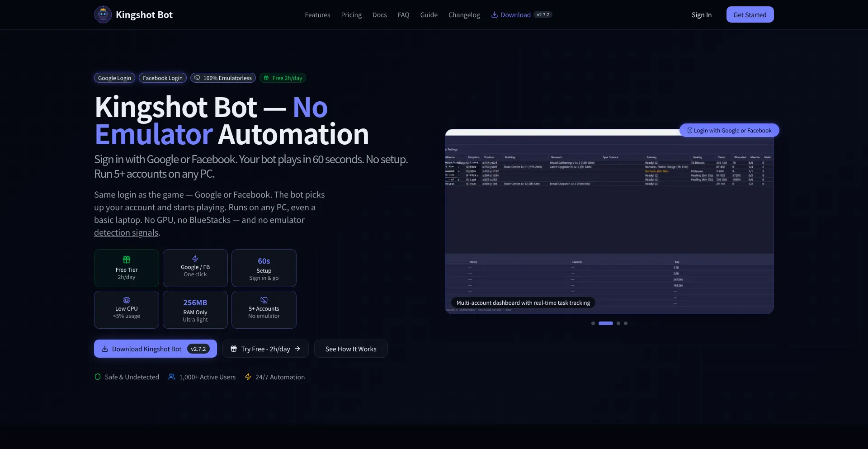Screen dimensions: 868x449
Task: Click the Download Kingshot Bot button
Action: pos(156,349)
